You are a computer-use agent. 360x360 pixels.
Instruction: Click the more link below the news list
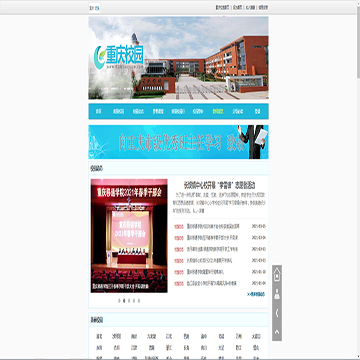pyautogui.click(x=256, y=294)
